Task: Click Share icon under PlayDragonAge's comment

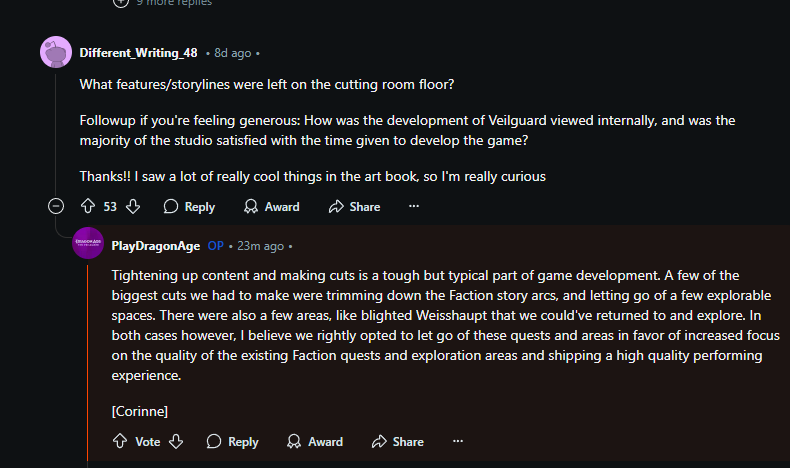Action: pos(378,441)
